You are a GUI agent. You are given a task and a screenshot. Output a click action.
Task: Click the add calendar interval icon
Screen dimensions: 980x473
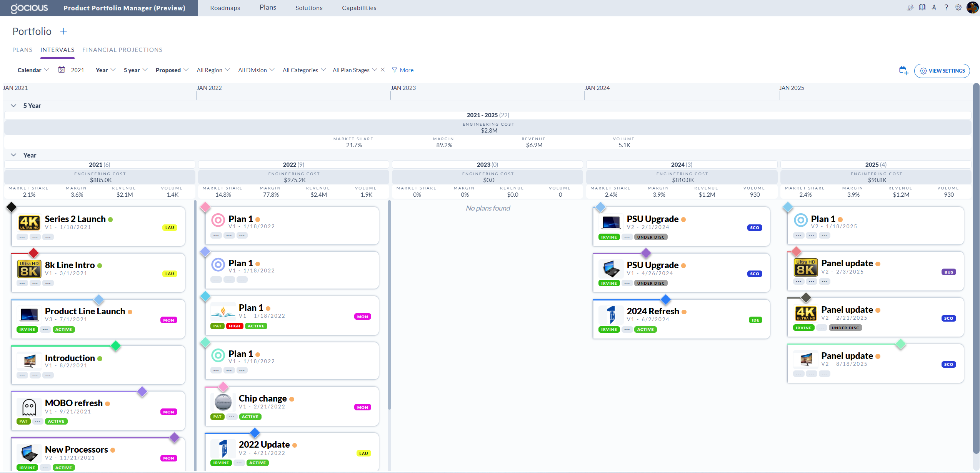tap(903, 71)
